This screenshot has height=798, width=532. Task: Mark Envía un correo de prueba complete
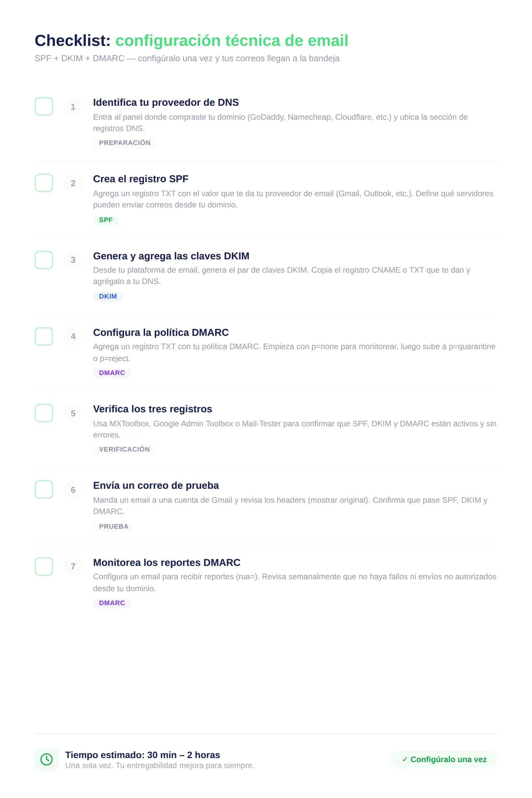(44, 490)
